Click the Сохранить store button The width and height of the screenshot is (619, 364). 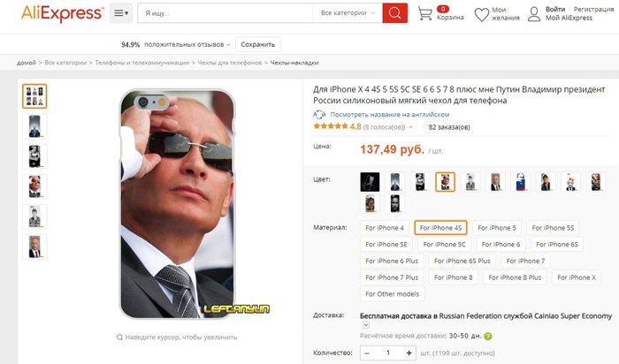click(x=258, y=44)
